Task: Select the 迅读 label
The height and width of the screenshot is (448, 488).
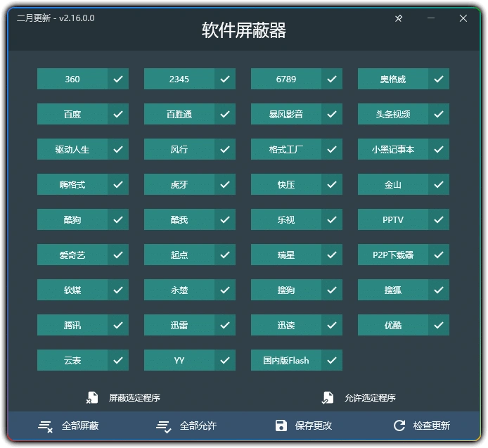Action: [286, 326]
